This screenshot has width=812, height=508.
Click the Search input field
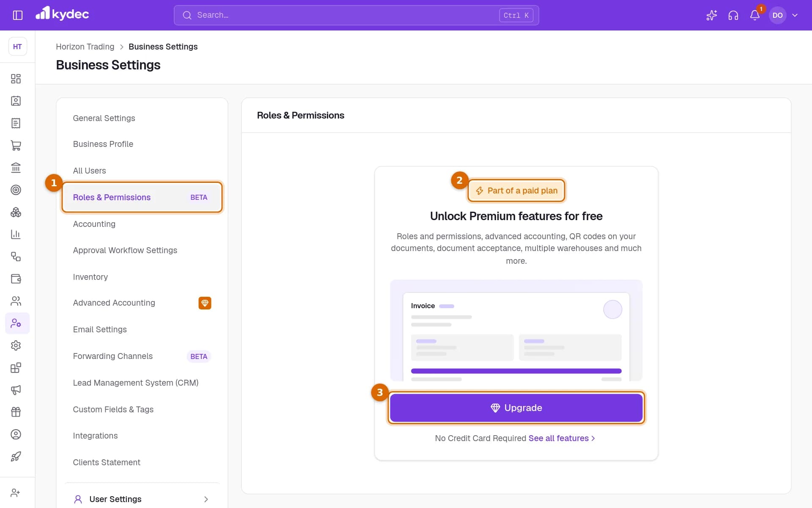coord(356,15)
